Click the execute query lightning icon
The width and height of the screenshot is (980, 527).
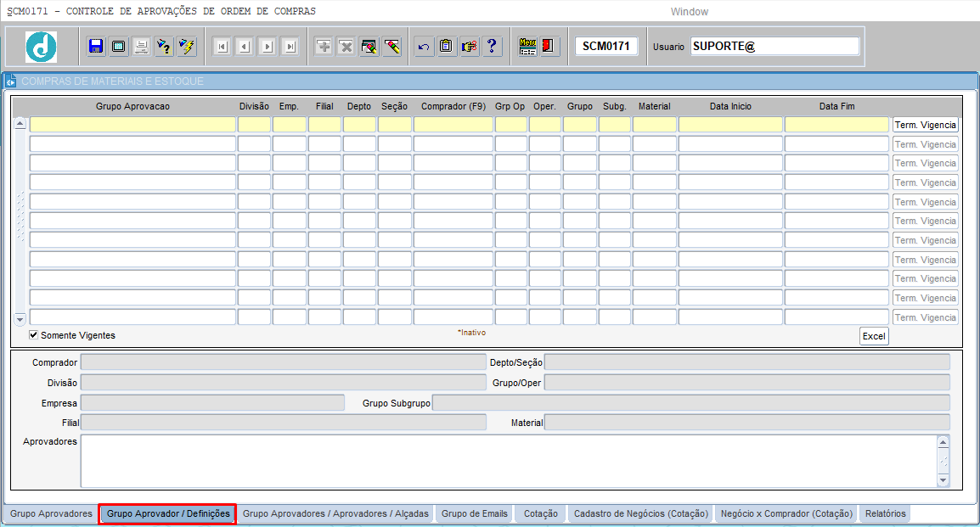(186, 46)
